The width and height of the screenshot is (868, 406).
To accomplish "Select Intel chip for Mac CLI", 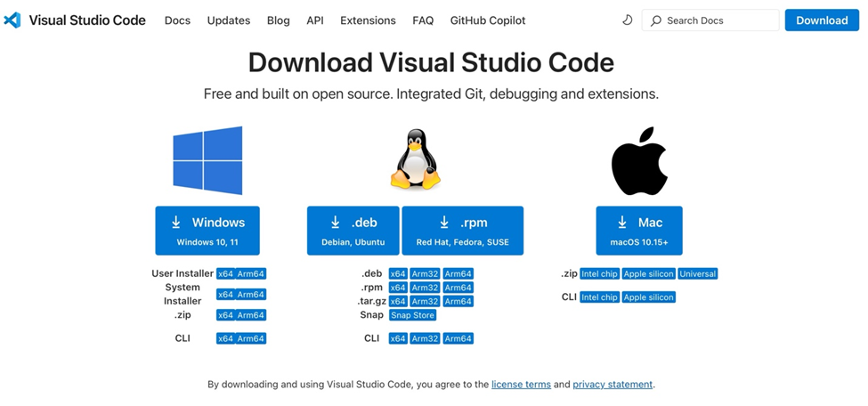I will point(599,297).
